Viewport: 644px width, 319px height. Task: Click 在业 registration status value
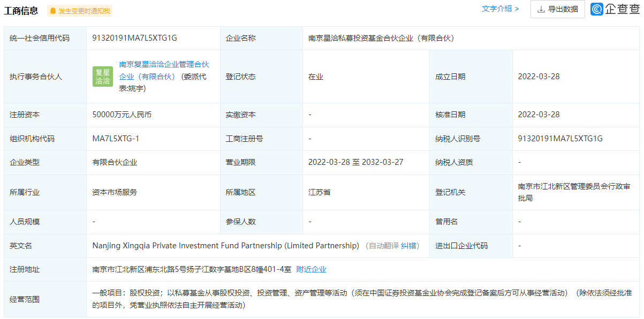316,77
